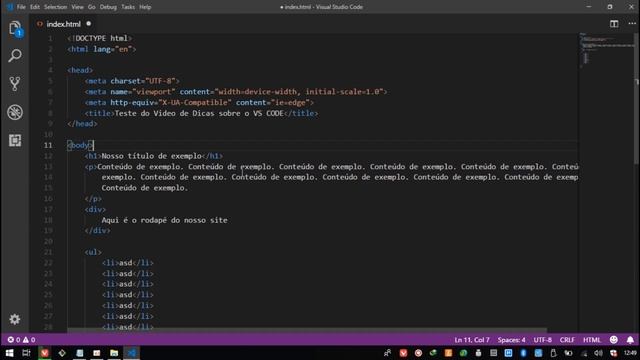640x360 pixels.
Task: Split the editor with the split icon
Action: click(x=614, y=24)
